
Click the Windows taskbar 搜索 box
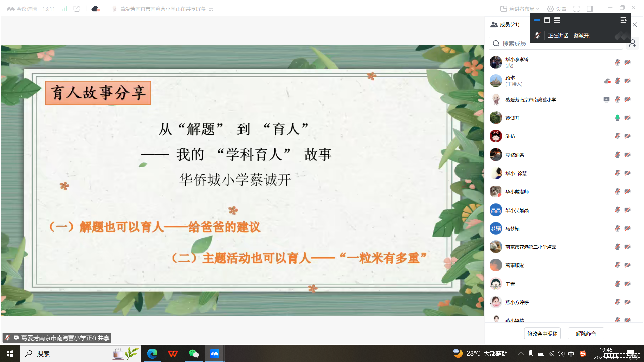tap(80, 354)
